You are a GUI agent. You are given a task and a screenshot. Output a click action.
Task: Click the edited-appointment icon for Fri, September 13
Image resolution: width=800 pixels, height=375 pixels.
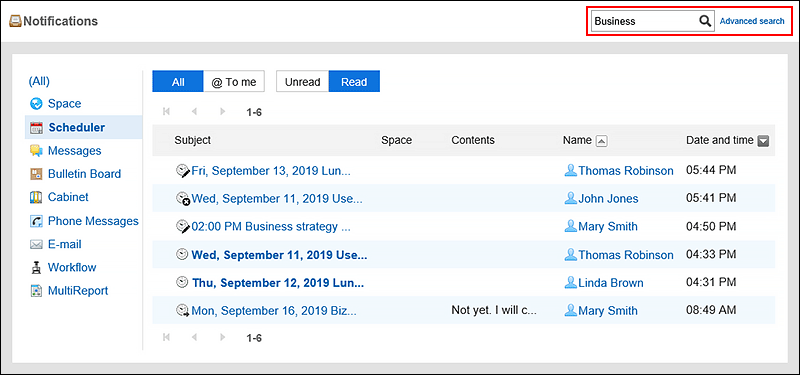click(183, 171)
